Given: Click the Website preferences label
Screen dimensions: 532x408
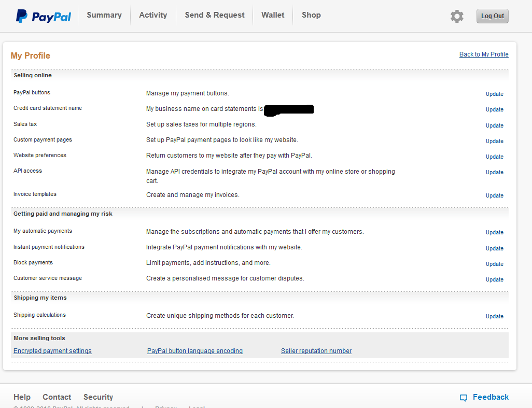Looking at the screenshot, I should coord(40,156).
